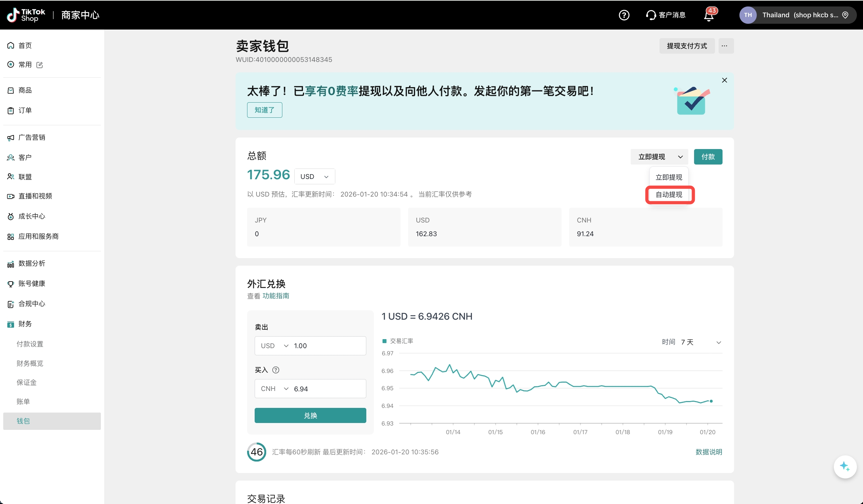The width and height of the screenshot is (863, 504).
Task: Close the zero-fee promotion banner
Action: [x=724, y=80]
